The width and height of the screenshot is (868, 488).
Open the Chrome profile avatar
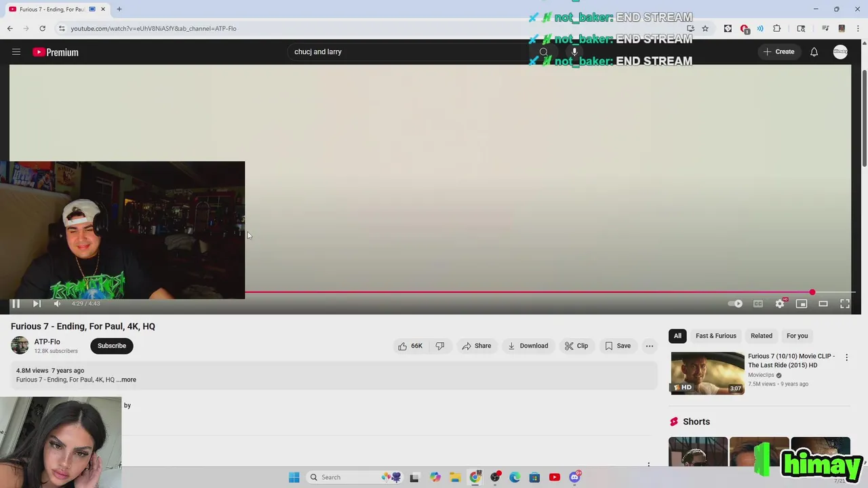coord(842,28)
